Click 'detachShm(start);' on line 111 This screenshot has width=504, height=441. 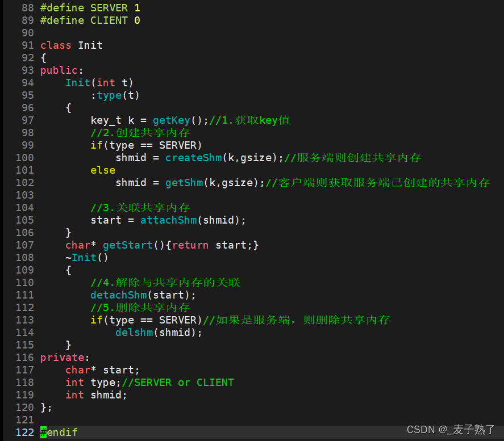pyautogui.click(x=143, y=295)
